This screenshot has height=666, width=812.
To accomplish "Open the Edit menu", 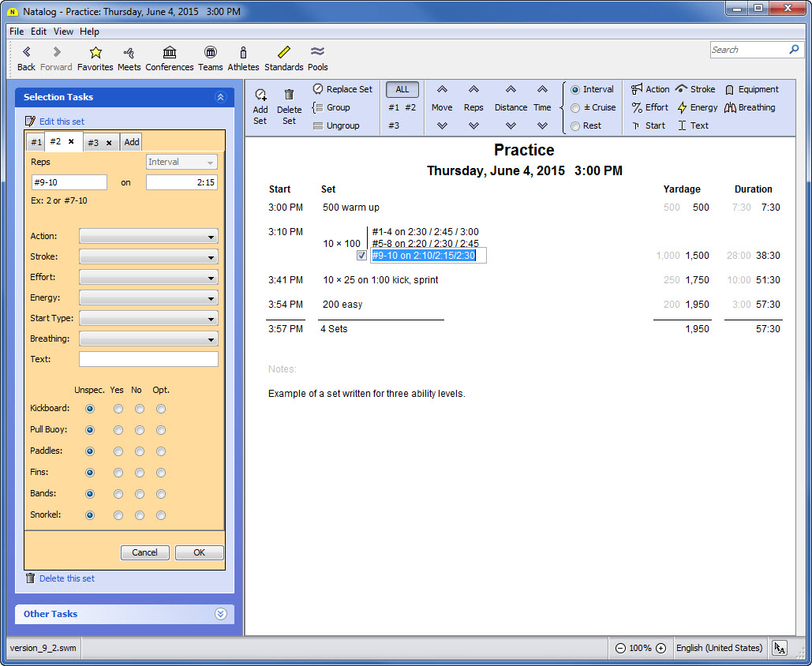I will point(39,32).
